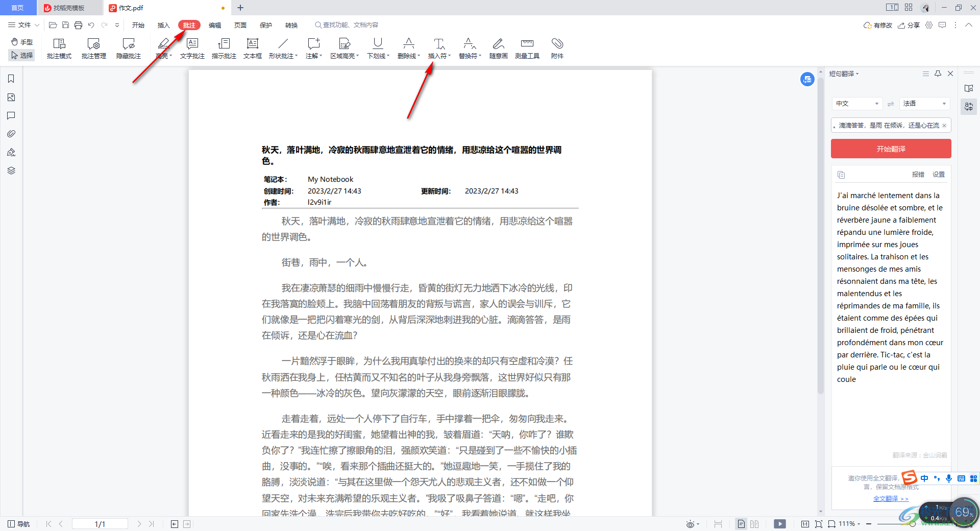Open the 开始 ribbon tab
Screen dimensions: 980x531
138,25
